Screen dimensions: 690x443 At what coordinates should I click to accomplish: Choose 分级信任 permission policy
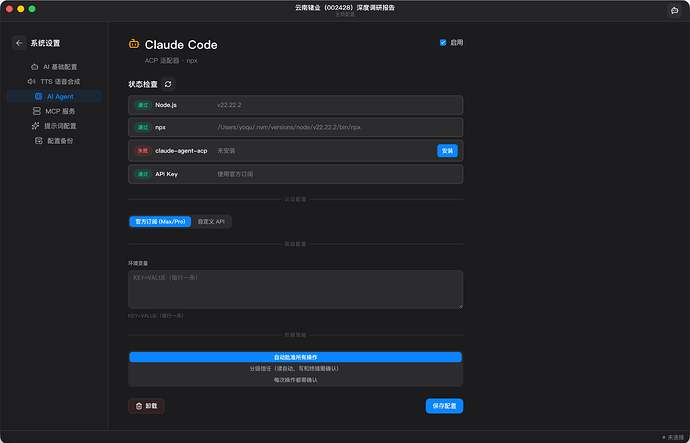click(295, 369)
